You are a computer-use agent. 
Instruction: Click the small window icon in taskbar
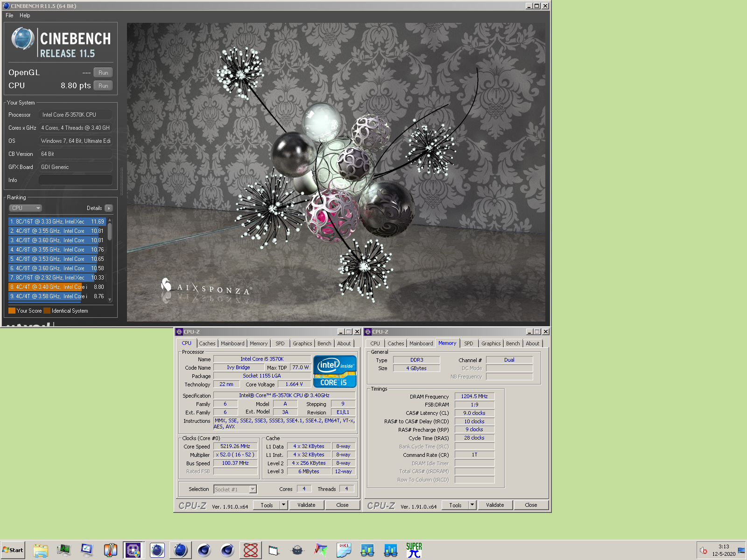pyautogui.click(x=274, y=550)
